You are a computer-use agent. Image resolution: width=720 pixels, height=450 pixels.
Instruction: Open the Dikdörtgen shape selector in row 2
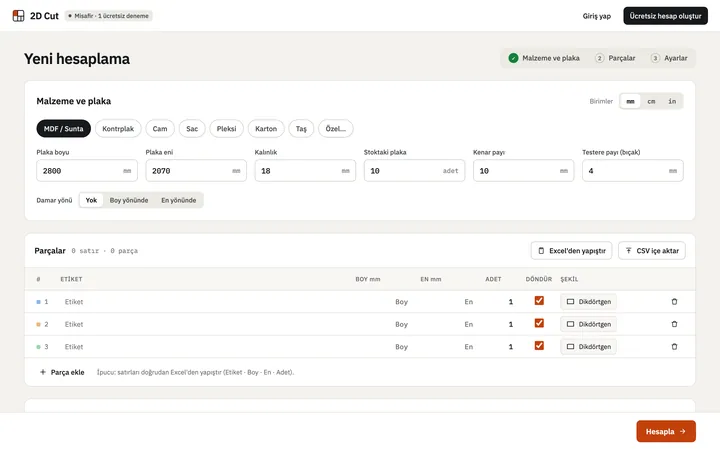[588, 324]
